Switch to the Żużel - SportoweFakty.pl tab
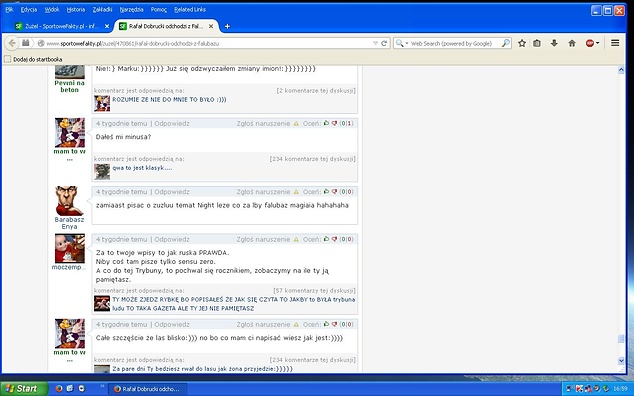The height and width of the screenshot is (396, 634). click(x=62, y=26)
